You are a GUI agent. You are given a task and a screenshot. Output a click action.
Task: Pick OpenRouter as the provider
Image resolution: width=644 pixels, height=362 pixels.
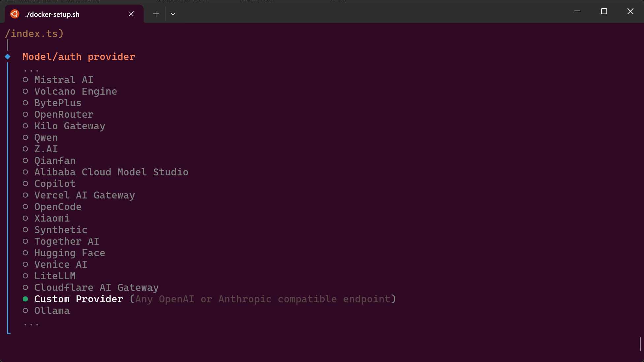click(58, 114)
